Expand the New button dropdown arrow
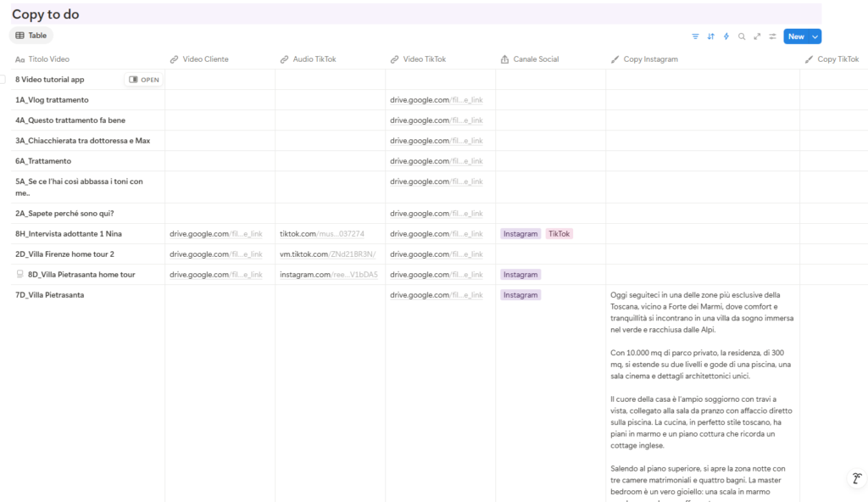This screenshot has width=868, height=502. (x=815, y=36)
